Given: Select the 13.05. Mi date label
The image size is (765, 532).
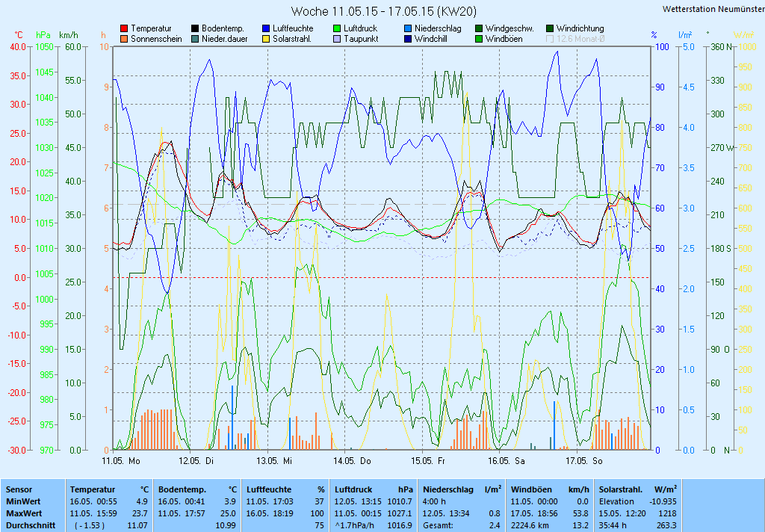Looking at the screenshot, I should 274,461.
